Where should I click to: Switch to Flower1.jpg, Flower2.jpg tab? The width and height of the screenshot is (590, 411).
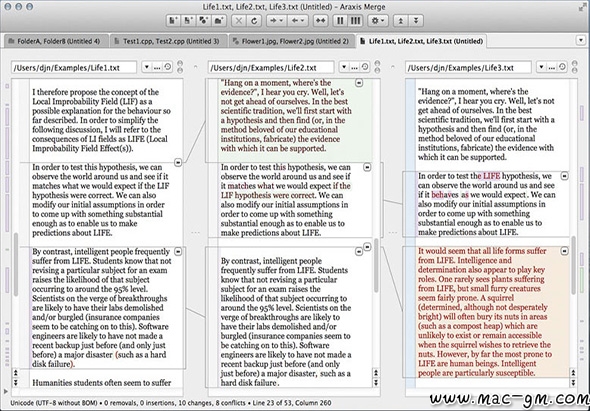[x=292, y=41]
